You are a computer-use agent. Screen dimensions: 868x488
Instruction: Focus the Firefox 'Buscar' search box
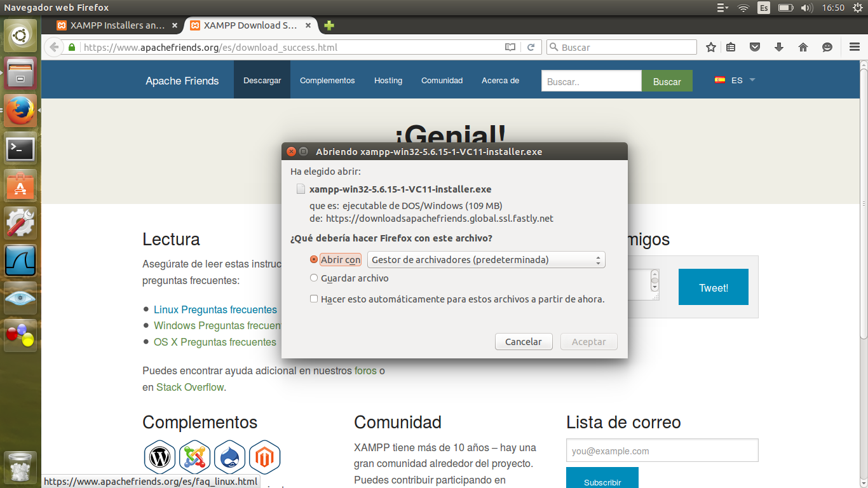pos(621,47)
